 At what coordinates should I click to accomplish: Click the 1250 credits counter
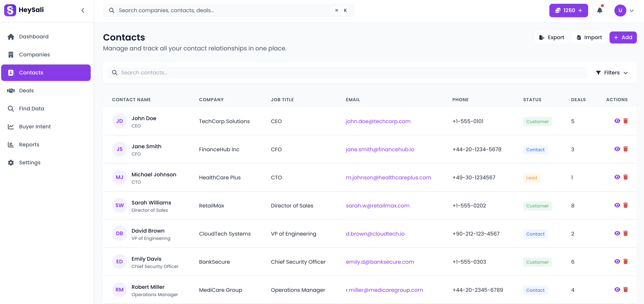pyautogui.click(x=568, y=10)
